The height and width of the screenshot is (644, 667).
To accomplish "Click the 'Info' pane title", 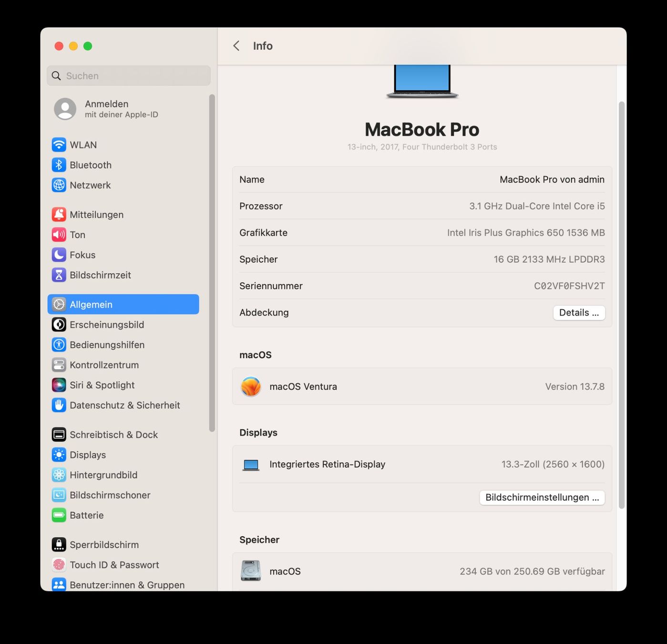I will 263,46.
